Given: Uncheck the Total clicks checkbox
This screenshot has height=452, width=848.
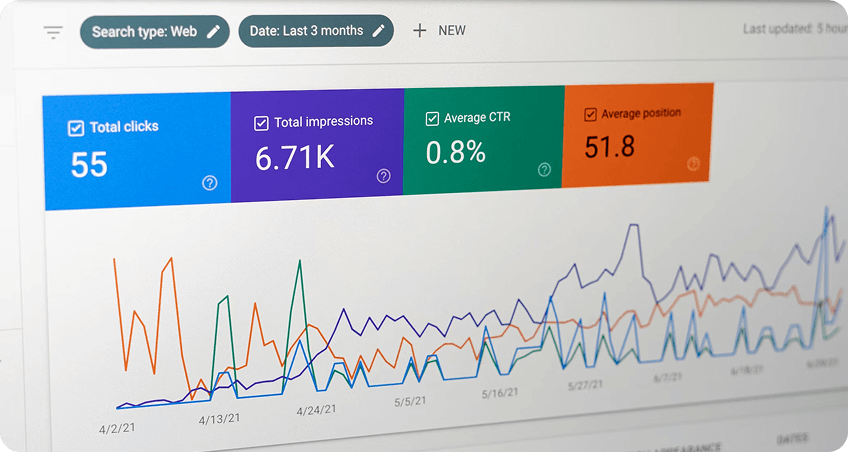Looking at the screenshot, I should point(75,128).
